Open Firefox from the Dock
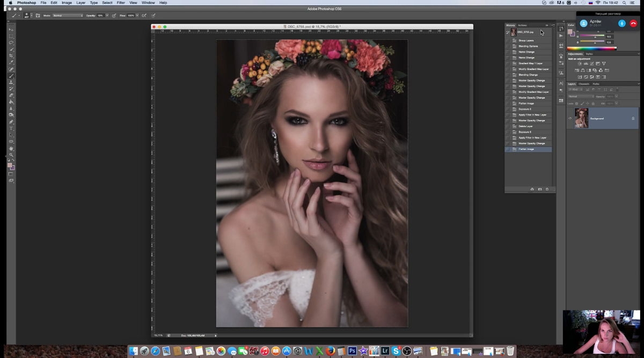The height and width of the screenshot is (358, 644). 330,351
